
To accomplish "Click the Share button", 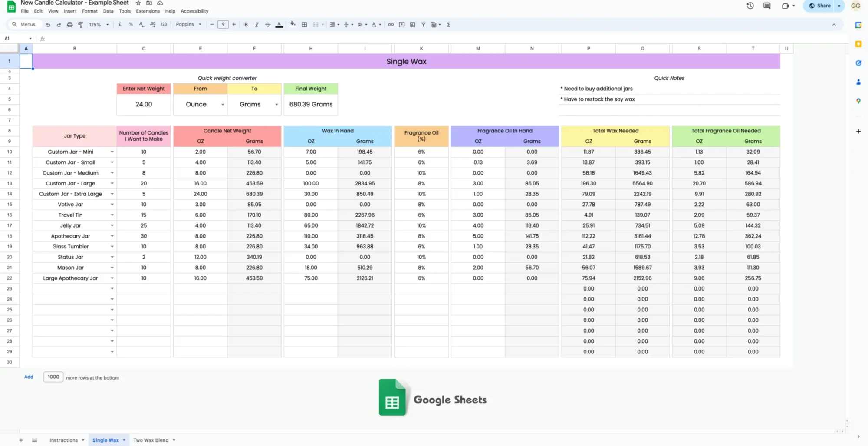I will point(819,6).
